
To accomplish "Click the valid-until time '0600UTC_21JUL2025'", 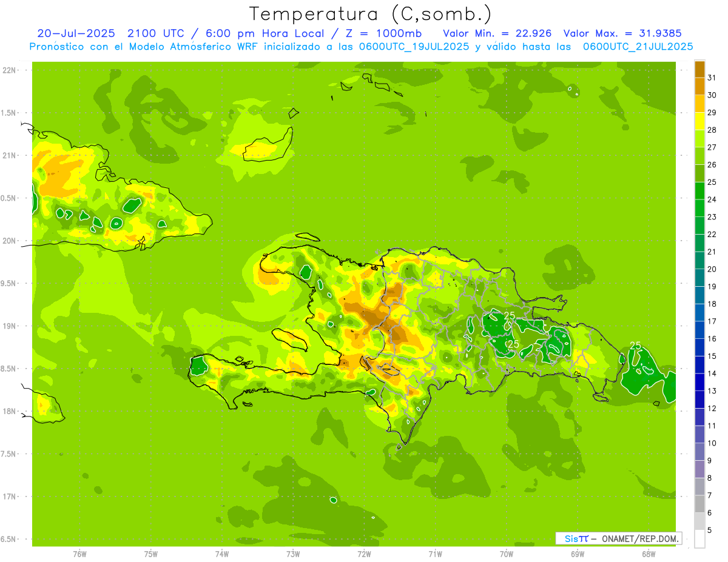I will pos(638,47).
